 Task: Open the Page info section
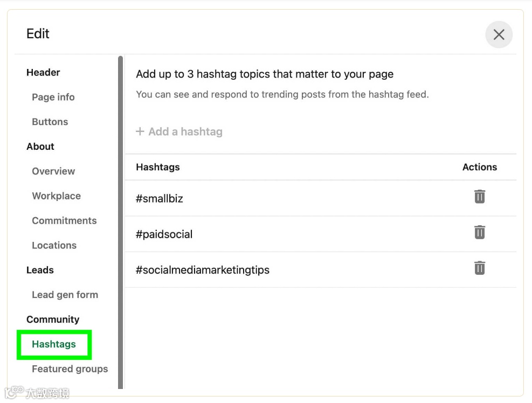pyautogui.click(x=53, y=97)
